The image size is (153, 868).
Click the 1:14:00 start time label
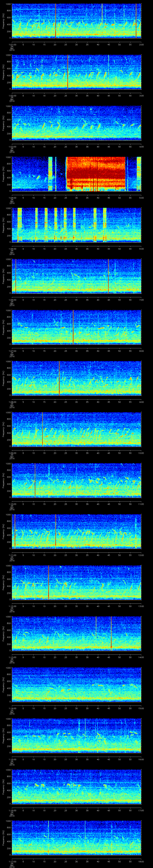click(12, 708)
